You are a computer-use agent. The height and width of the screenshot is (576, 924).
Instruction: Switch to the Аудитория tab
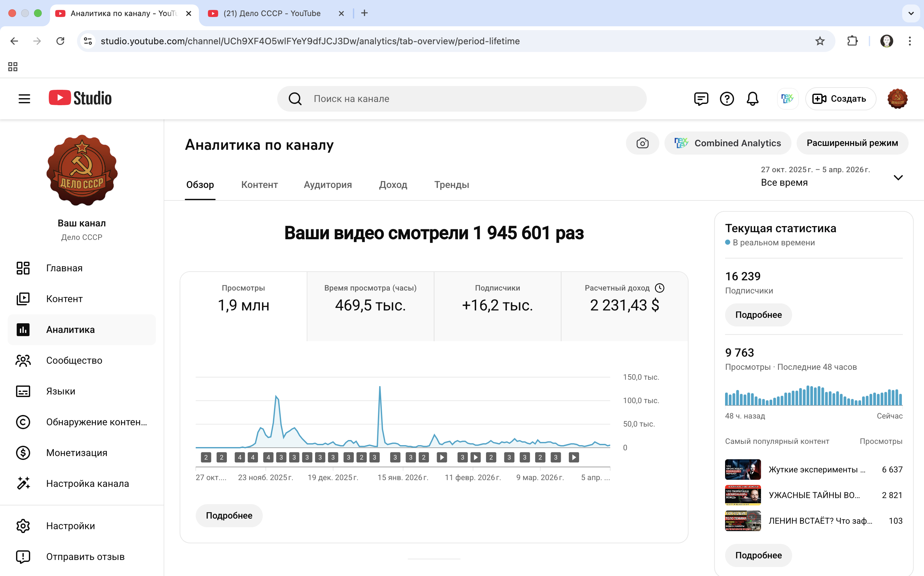click(328, 185)
